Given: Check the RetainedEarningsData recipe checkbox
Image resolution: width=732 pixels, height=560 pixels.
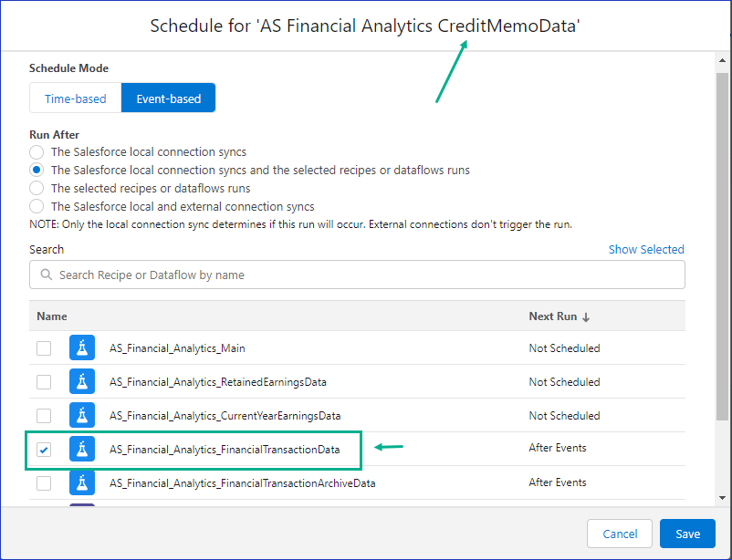Looking at the screenshot, I should (x=44, y=382).
